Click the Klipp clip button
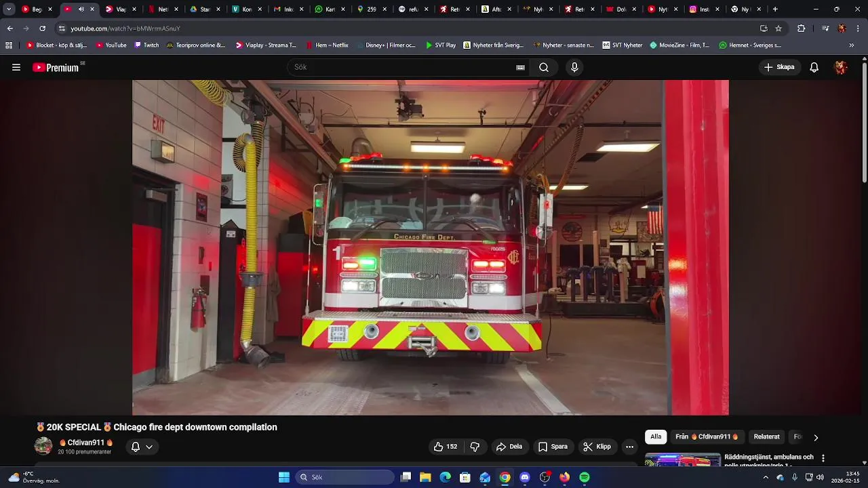 coord(597,447)
